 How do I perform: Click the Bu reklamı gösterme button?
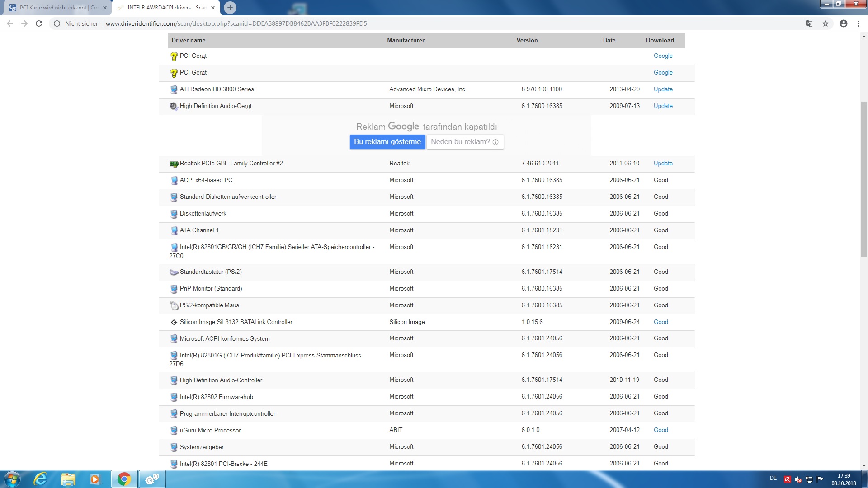click(x=387, y=141)
